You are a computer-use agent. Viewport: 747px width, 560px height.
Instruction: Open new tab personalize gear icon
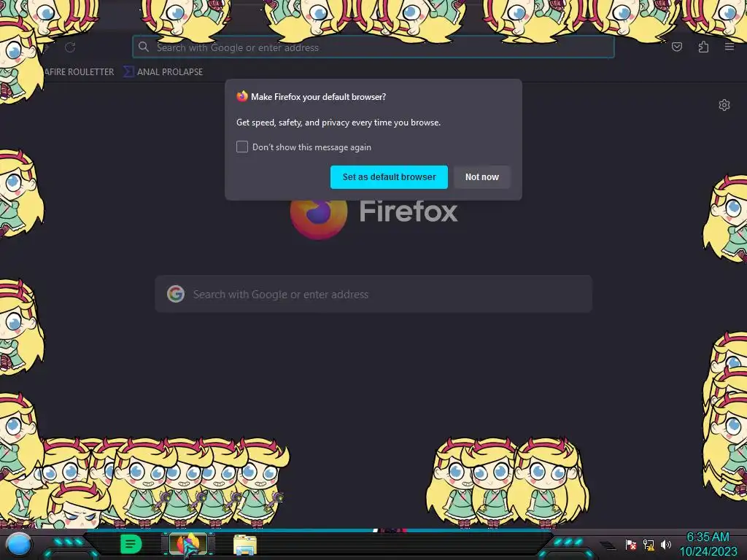pyautogui.click(x=724, y=105)
